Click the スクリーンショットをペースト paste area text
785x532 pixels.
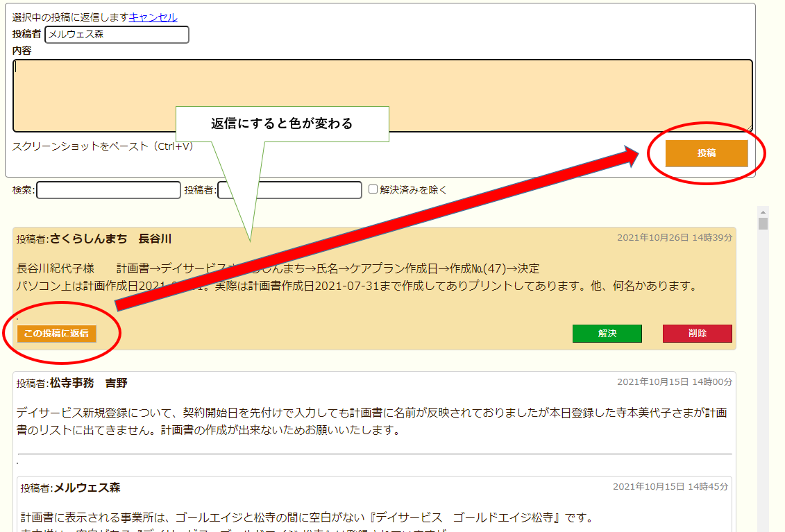pyautogui.click(x=103, y=146)
